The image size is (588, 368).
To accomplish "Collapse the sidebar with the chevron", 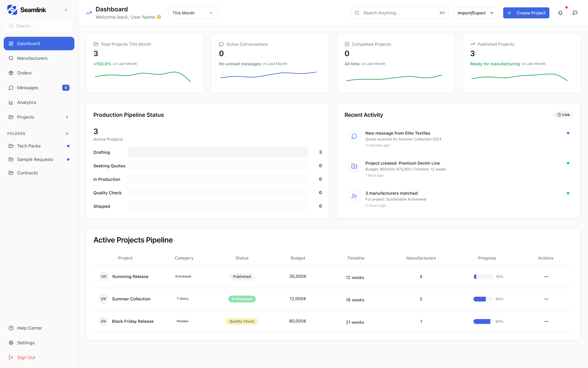I will (x=66, y=10).
